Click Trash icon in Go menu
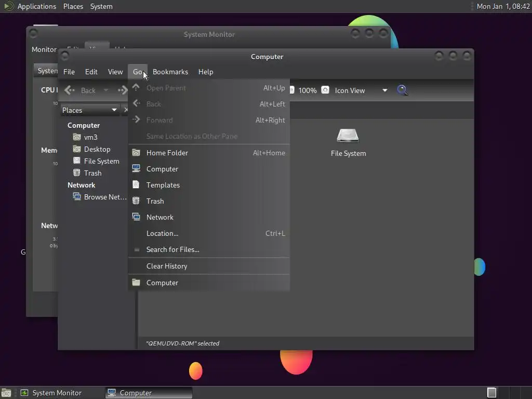Viewport: 532px width, 399px height. click(136, 201)
